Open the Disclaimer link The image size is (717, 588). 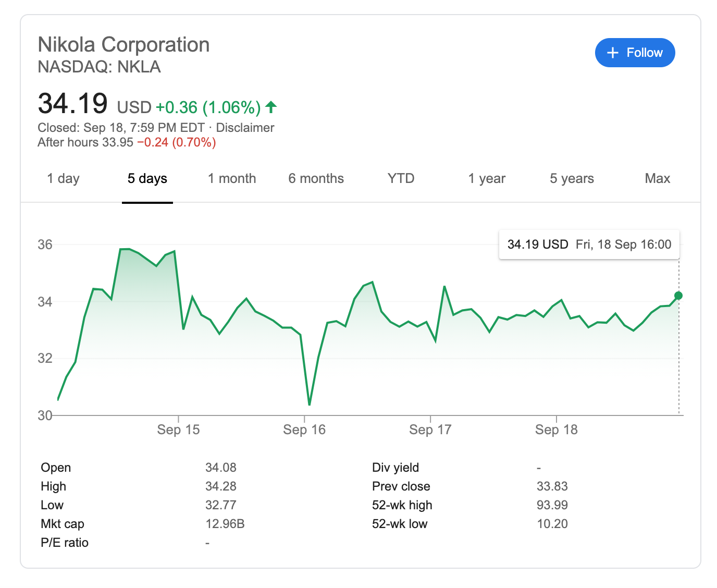[245, 128]
